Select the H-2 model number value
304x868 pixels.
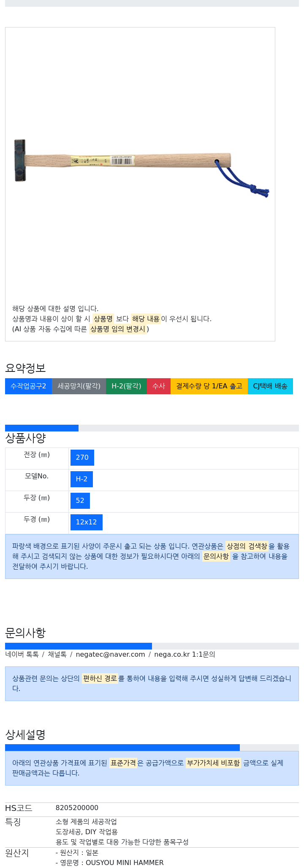point(81,479)
